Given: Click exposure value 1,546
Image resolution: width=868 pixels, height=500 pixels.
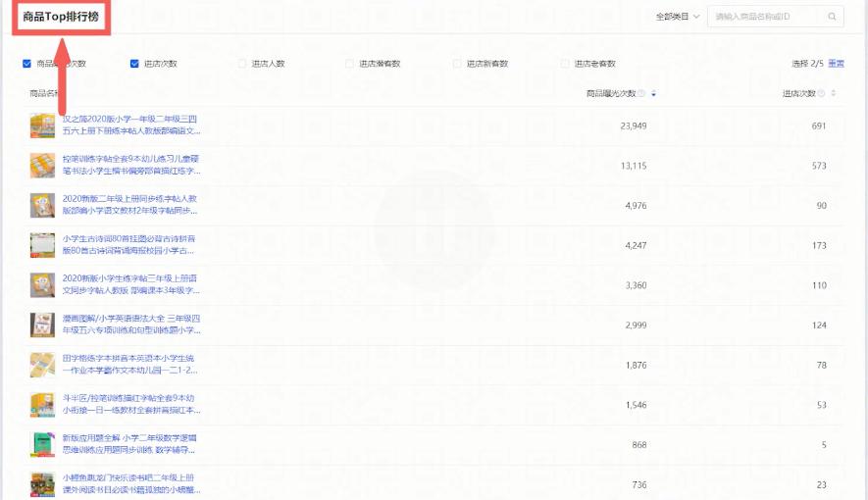Looking at the screenshot, I should (x=637, y=405).
